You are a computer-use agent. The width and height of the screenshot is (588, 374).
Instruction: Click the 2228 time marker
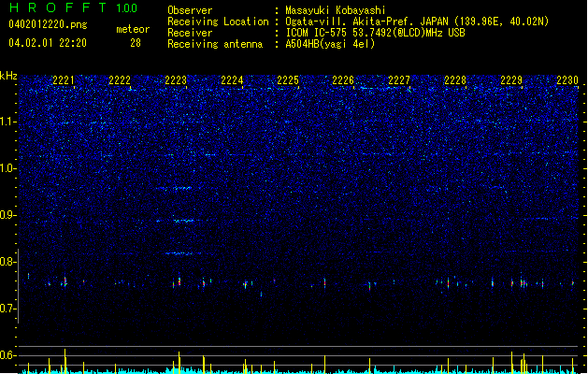[x=455, y=80]
